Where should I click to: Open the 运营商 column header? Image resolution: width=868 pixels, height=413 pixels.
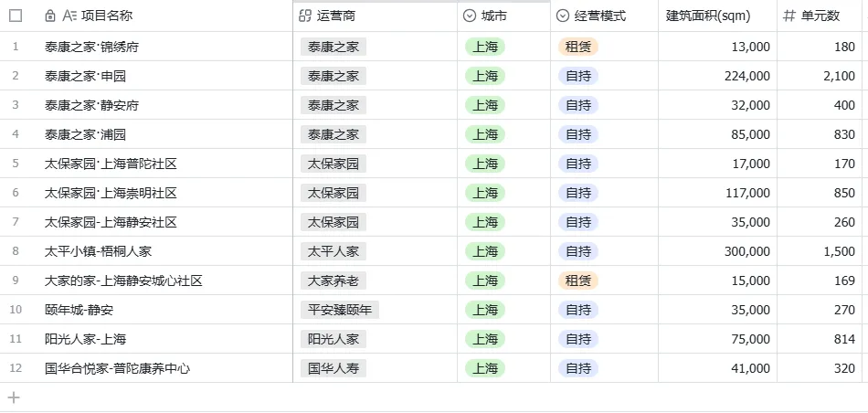[x=375, y=16]
